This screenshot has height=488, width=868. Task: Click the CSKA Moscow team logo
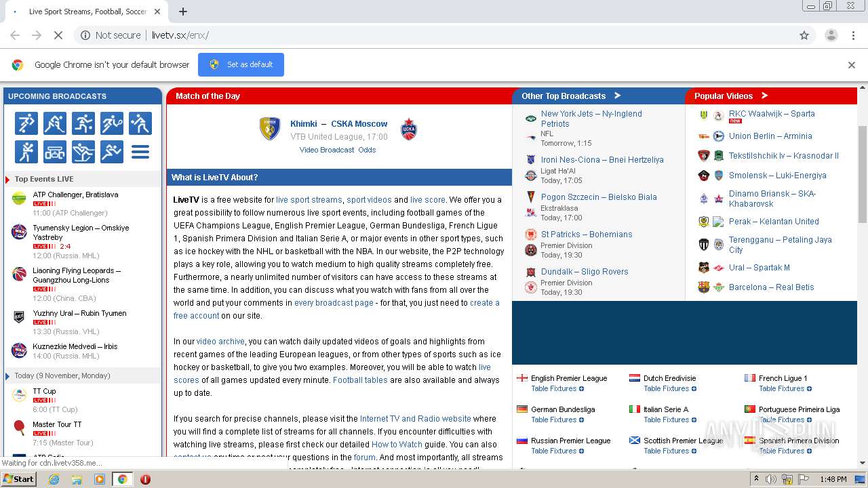pos(409,129)
